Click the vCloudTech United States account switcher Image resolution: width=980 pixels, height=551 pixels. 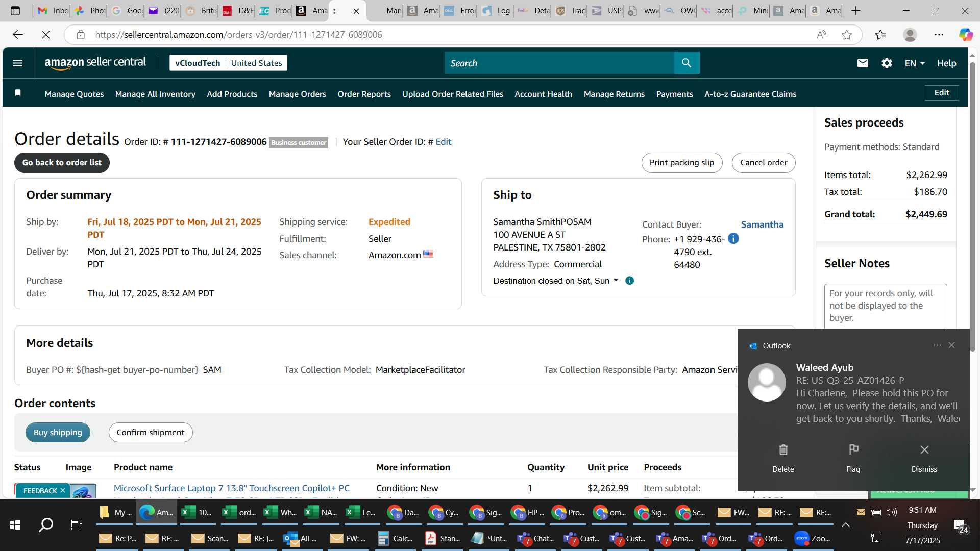point(228,63)
